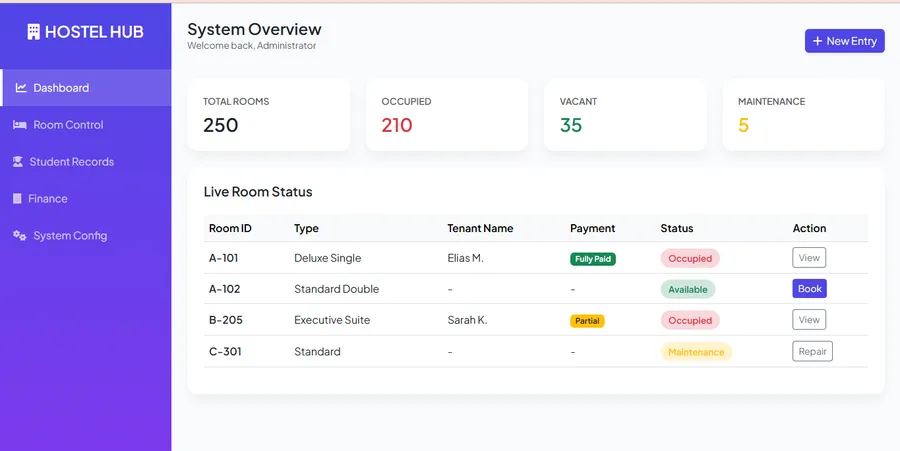
Task: Click the occupied count 210
Action: 397,125
